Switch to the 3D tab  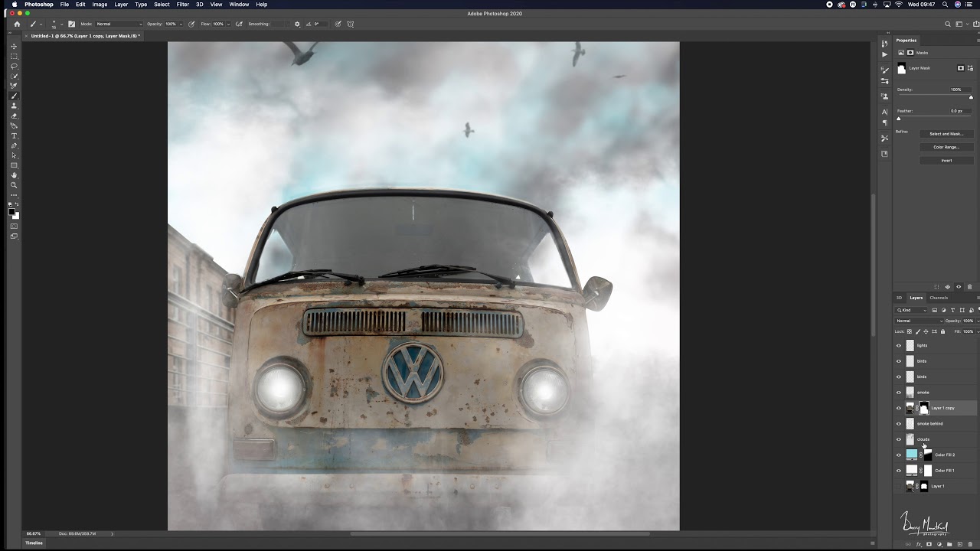[x=900, y=298]
